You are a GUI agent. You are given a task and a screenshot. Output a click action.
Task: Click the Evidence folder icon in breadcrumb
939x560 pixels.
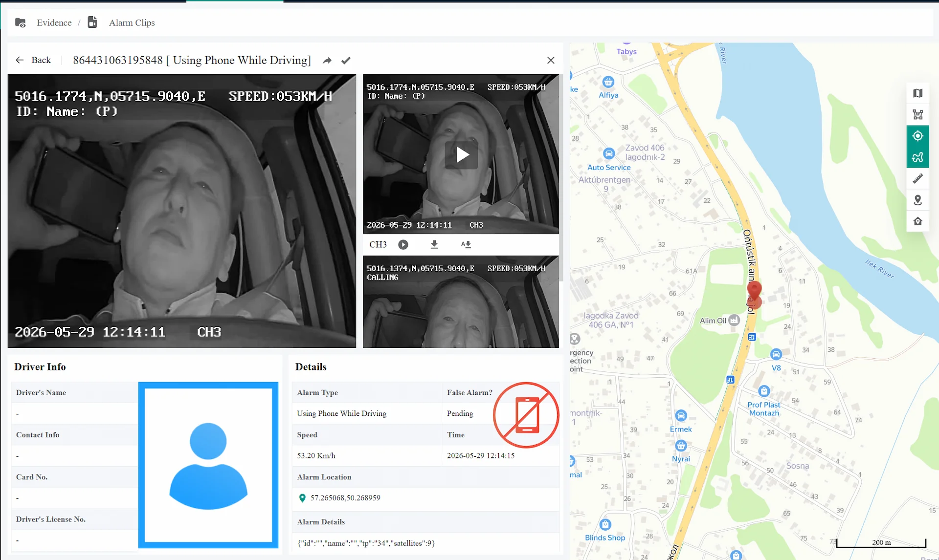click(21, 22)
